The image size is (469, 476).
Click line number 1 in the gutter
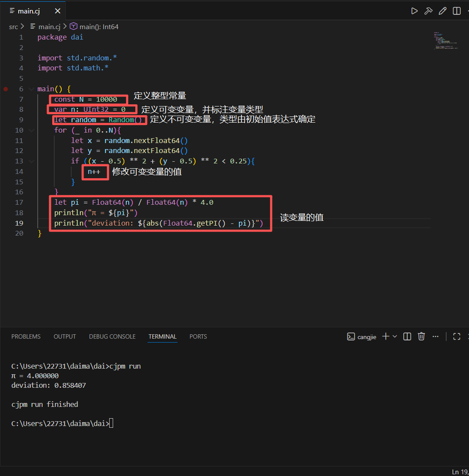(21, 37)
